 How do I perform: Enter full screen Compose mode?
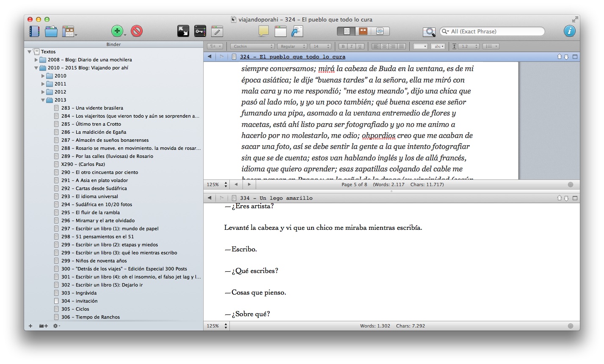[x=183, y=31]
